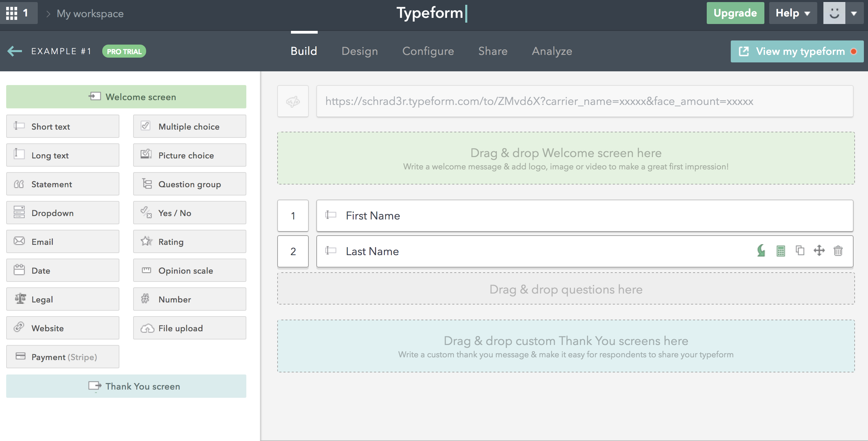The height and width of the screenshot is (441, 868).
Task: Click the Long text icon
Action: (19, 154)
